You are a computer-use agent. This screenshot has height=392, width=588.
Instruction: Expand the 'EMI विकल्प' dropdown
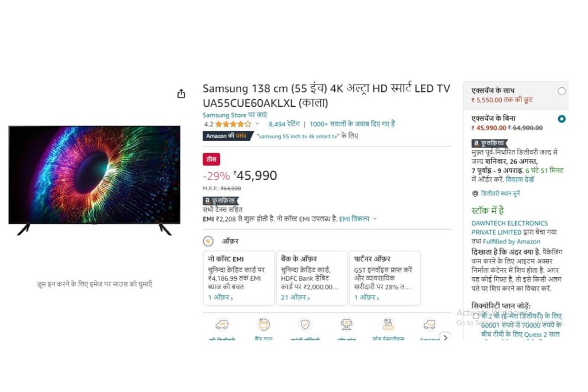pos(374,219)
